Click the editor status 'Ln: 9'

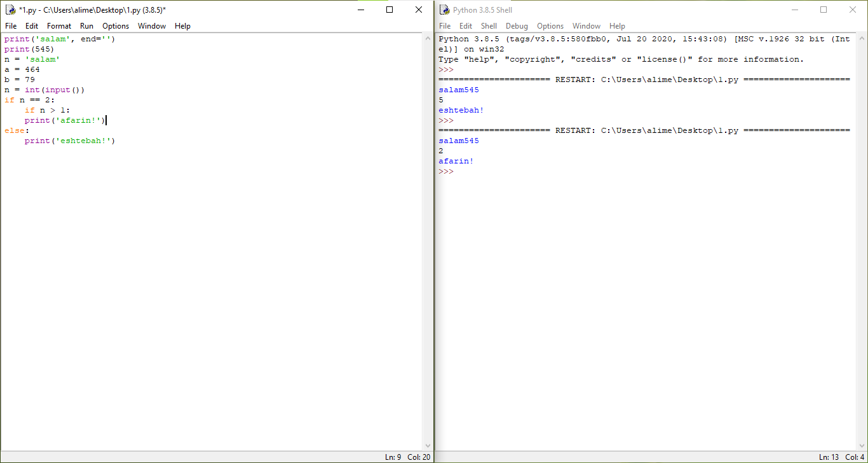tap(393, 457)
